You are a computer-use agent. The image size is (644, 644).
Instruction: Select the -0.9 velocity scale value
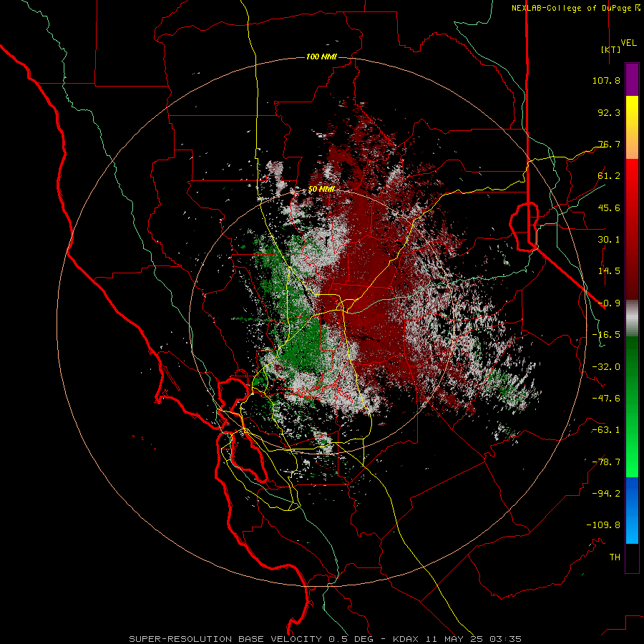pos(609,303)
